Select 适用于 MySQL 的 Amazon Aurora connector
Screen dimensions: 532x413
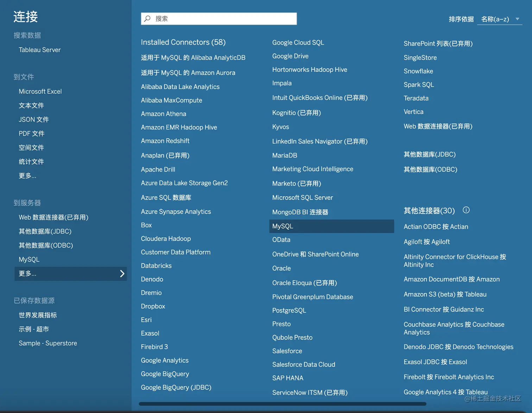[x=188, y=73]
